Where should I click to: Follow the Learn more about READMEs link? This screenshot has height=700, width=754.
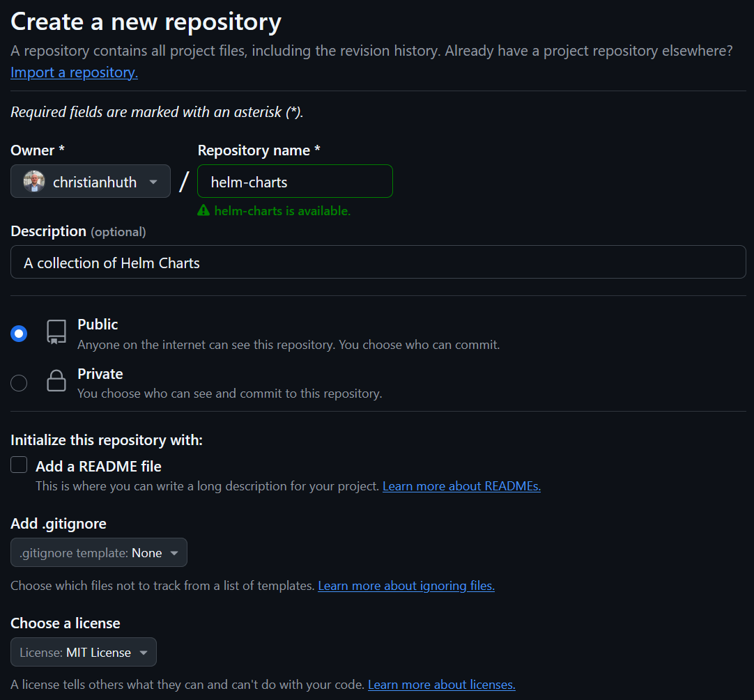click(461, 485)
